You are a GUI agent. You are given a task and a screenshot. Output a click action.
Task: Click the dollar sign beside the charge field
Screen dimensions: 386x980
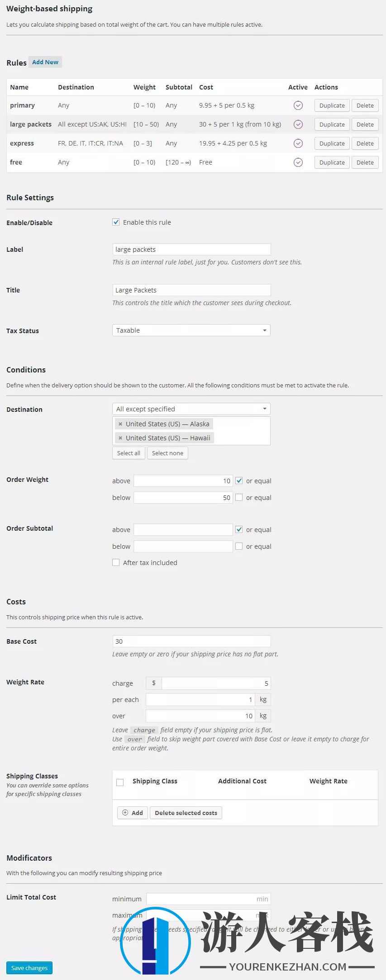(153, 683)
